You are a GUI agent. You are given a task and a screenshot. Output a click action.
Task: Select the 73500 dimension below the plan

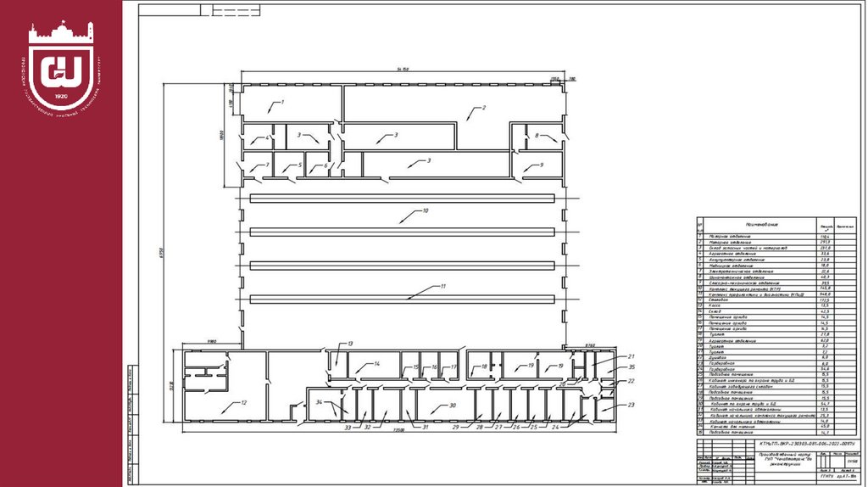[398, 430]
